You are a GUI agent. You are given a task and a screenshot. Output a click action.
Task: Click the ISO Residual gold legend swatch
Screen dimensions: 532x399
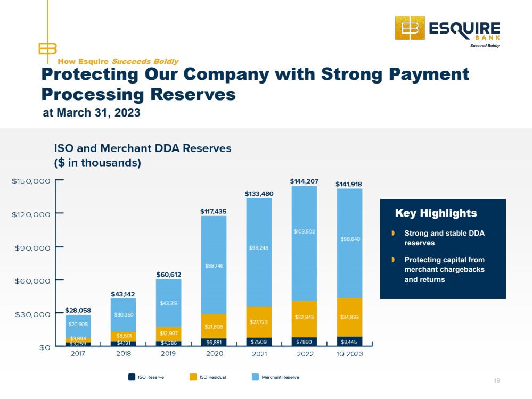pos(193,377)
